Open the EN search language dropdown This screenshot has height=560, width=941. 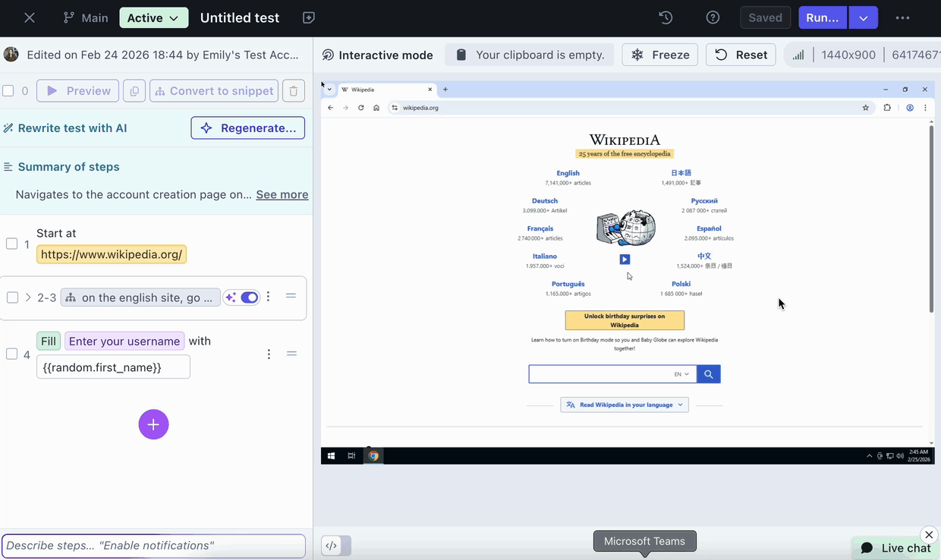(681, 374)
